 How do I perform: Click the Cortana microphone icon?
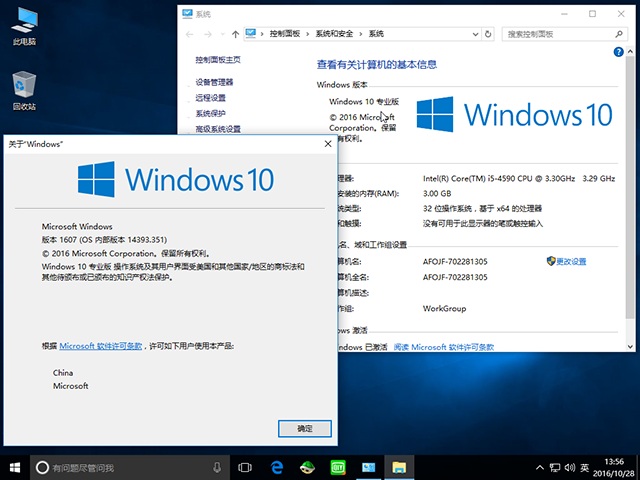(x=217, y=467)
